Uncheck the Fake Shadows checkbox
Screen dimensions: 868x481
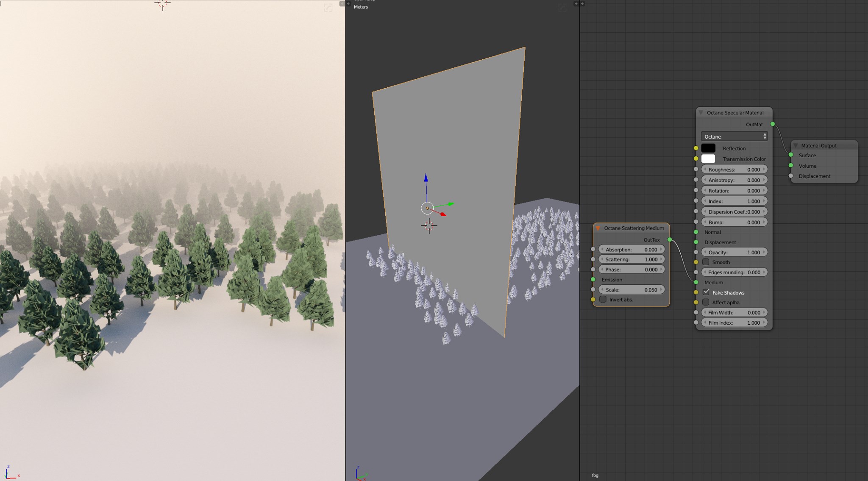point(706,292)
